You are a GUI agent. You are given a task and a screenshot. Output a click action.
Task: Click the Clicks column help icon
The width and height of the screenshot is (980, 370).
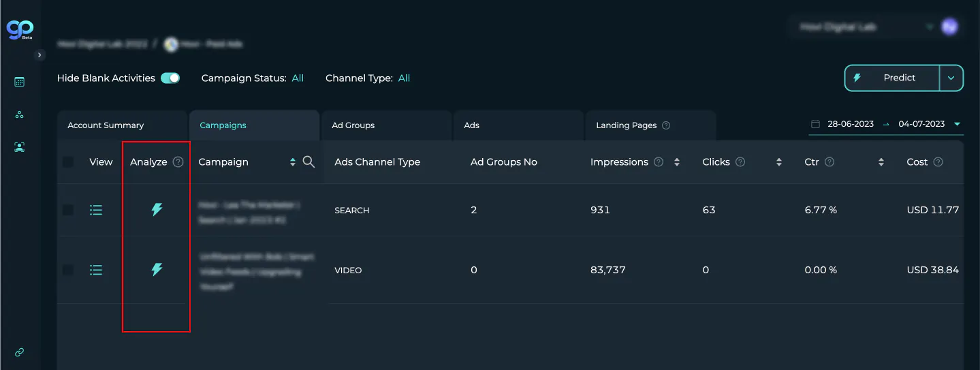point(740,162)
